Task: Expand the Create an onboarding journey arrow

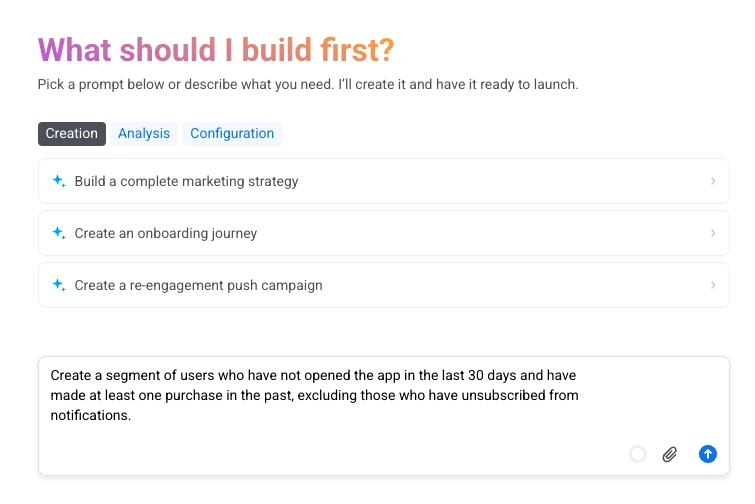Action: point(713,233)
